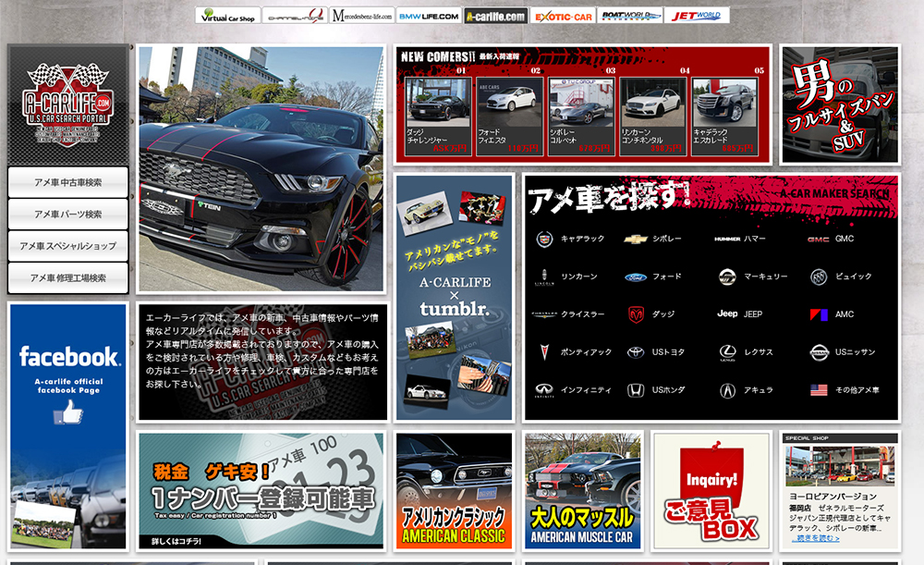The height and width of the screenshot is (565, 924).
Task: Click the Pontiac arrowhead icon
Action: (x=544, y=352)
